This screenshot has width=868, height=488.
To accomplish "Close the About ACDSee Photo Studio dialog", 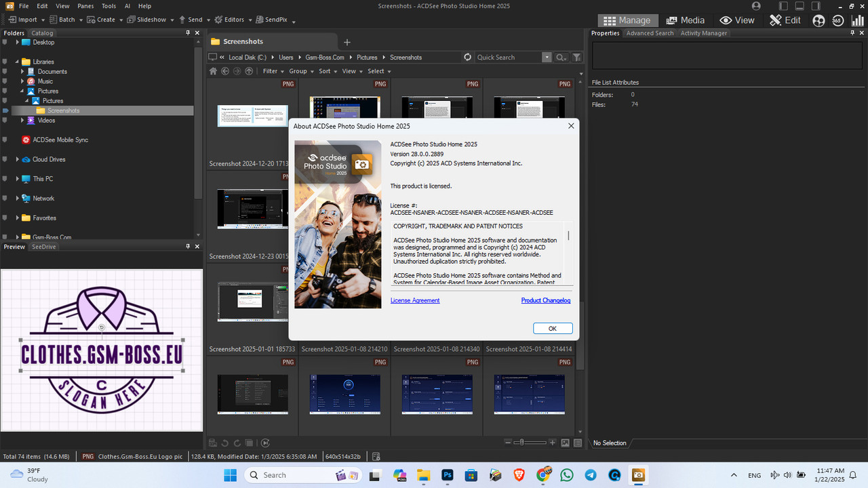I will click(x=571, y=125).
